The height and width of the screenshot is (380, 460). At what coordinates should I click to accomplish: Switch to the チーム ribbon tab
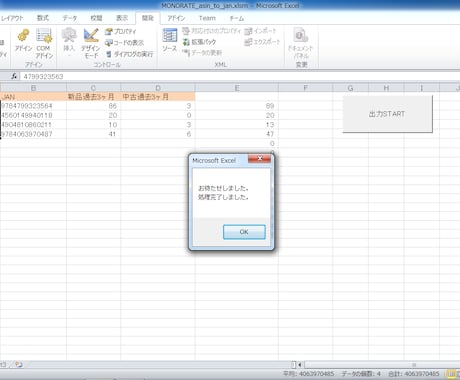pyautogui.click(x=236, y=18)
